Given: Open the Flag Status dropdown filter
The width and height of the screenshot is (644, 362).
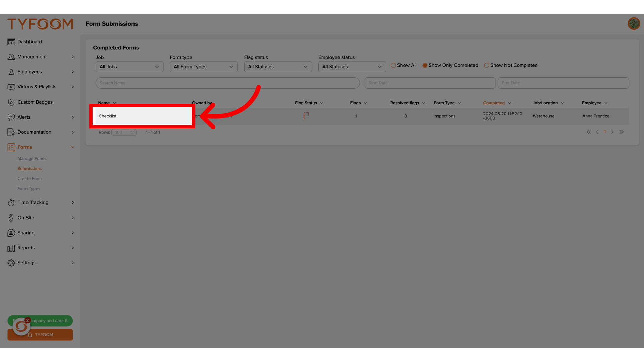Looking at the screenshot, I should click(276, 67).
